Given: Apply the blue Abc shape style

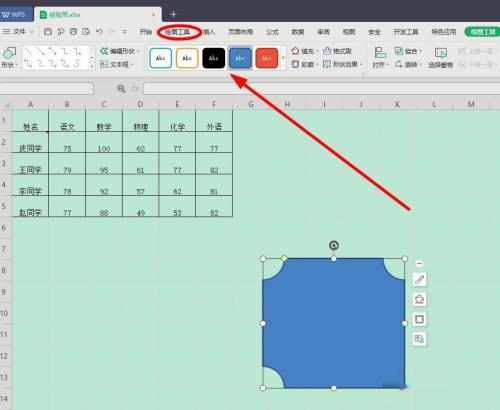Looking at the screenshot, I should click(x=240, y=58).
